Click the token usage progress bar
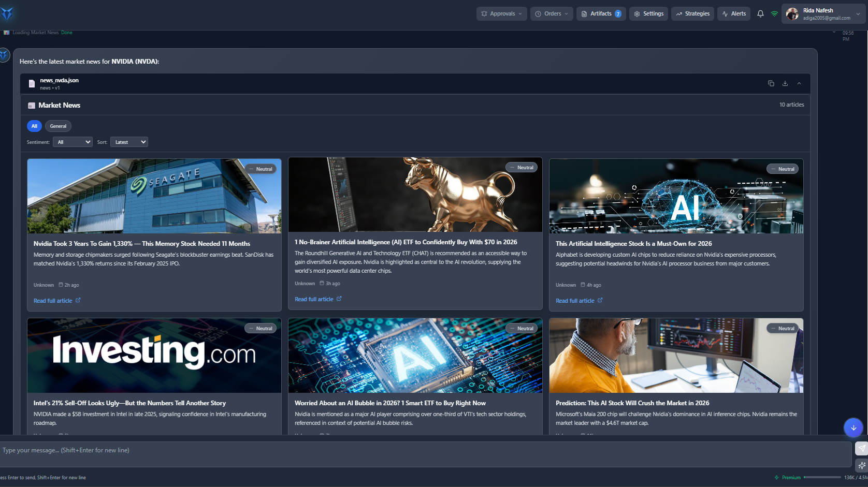Image resolution: width=868 pixels, height=487 pixels. point(822,477)
